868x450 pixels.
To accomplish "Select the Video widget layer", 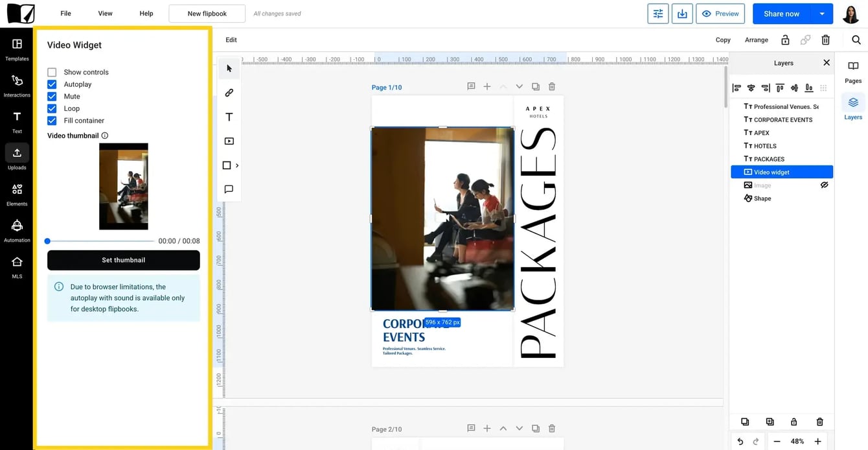I will [x=782, y=172].
